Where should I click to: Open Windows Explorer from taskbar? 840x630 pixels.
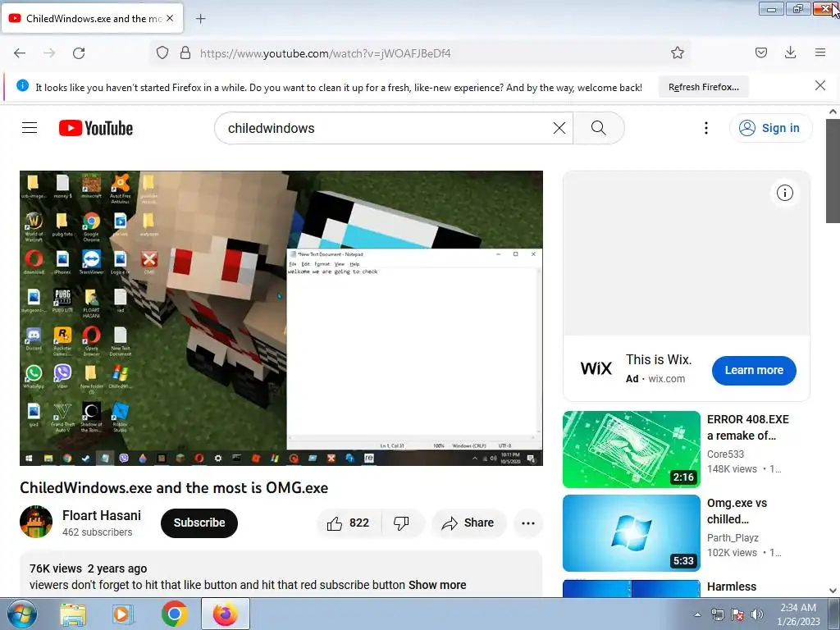point(72,614)
